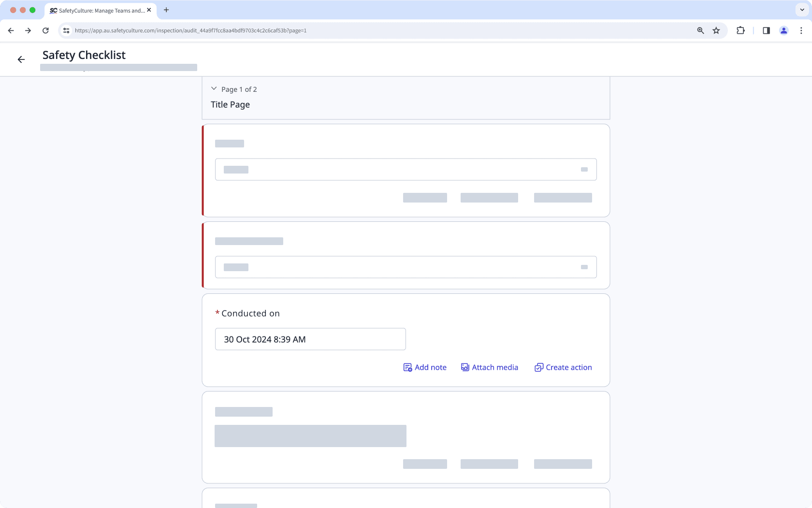This screenshot has height=508, width=812.
Task: Click the Create action icon
Action: click(x=538, y=367)
